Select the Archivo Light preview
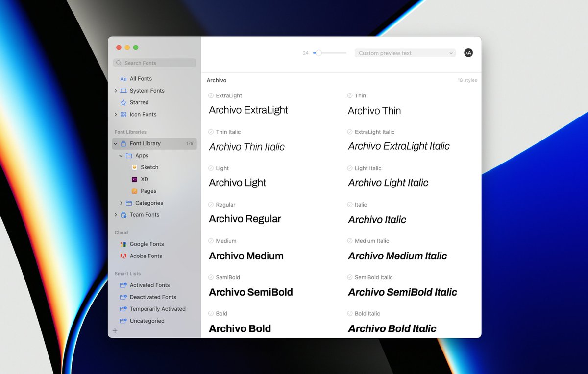 point(238,183)
